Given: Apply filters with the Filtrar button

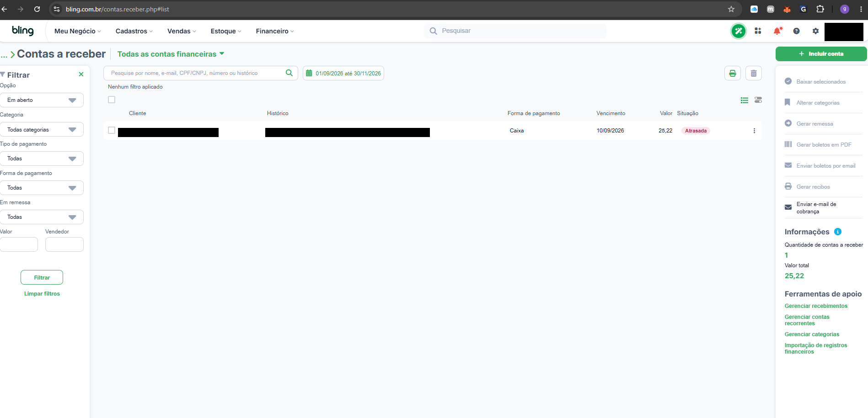Looking at the screenshot, I should (x=42, y=277).
